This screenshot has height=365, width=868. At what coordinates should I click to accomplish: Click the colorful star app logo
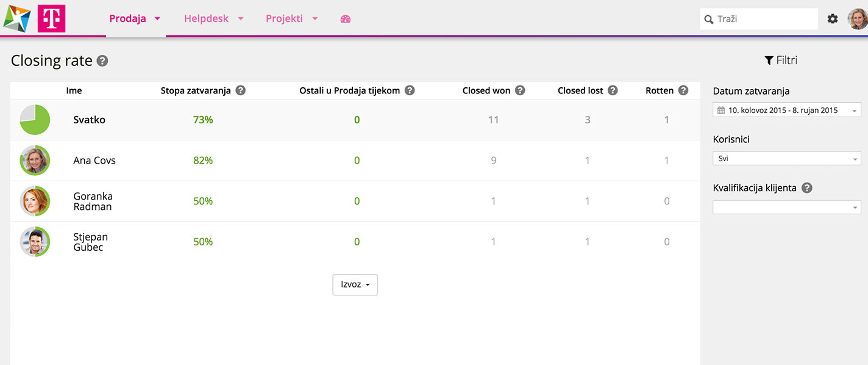17,18
